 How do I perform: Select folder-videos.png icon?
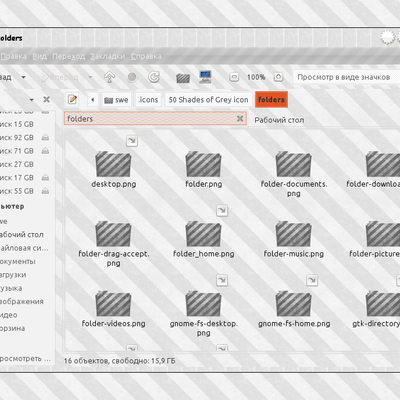click(113, 304)
